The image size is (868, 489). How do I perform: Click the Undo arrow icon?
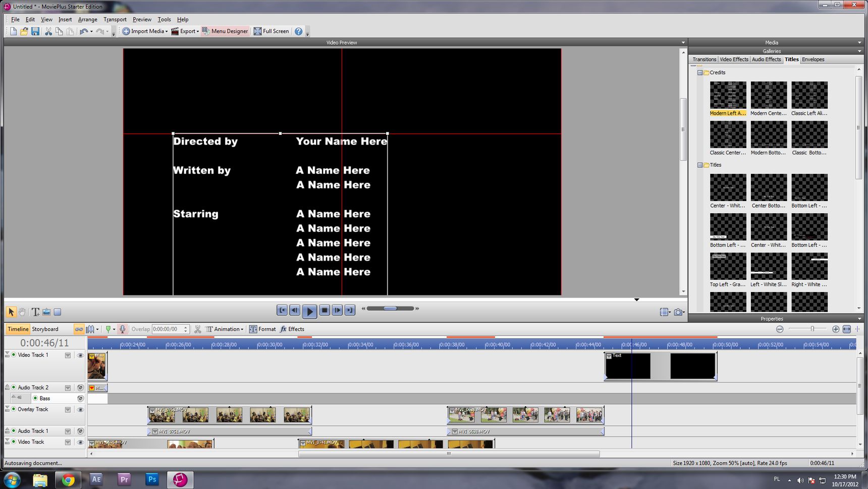pyautogui.click(x=84, y=31)
